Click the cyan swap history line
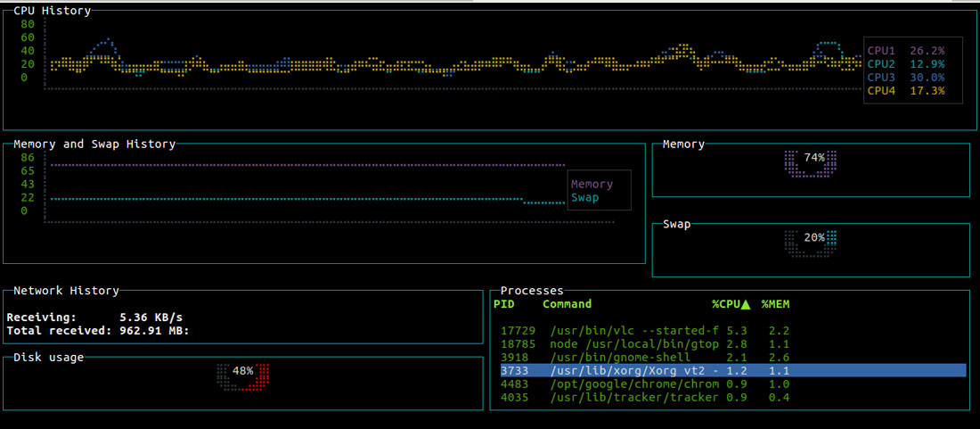980x429 pixels. pos(307,200)
